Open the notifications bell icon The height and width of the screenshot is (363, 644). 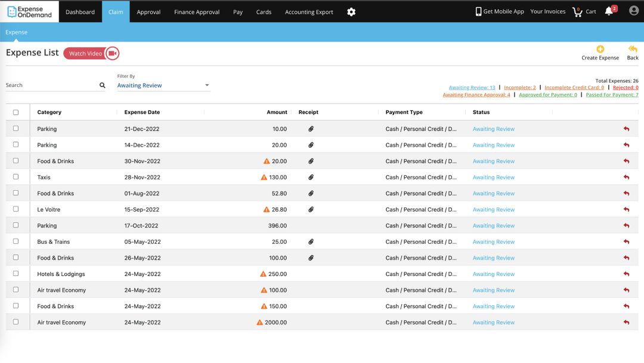pyautogui.click(x=609, y=11)
